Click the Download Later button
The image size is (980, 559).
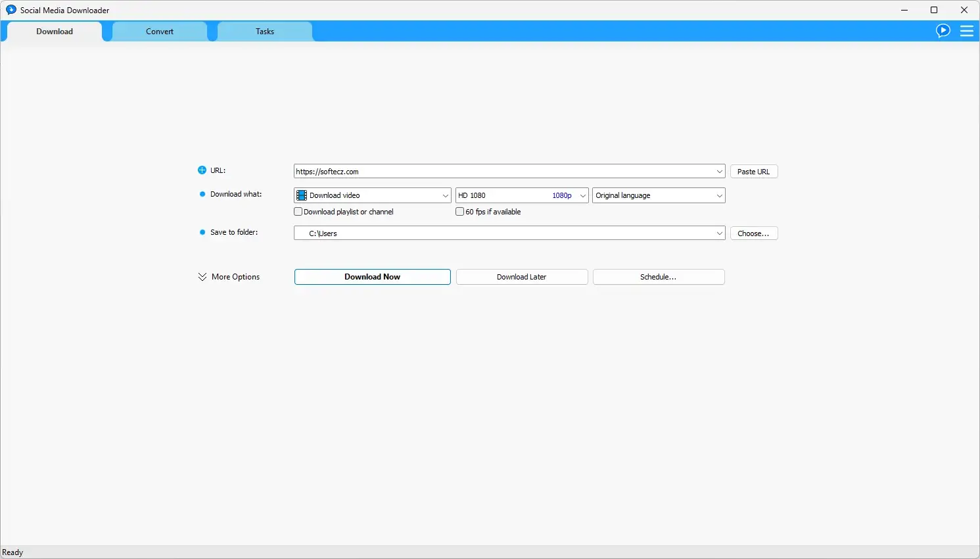[522, 277]
